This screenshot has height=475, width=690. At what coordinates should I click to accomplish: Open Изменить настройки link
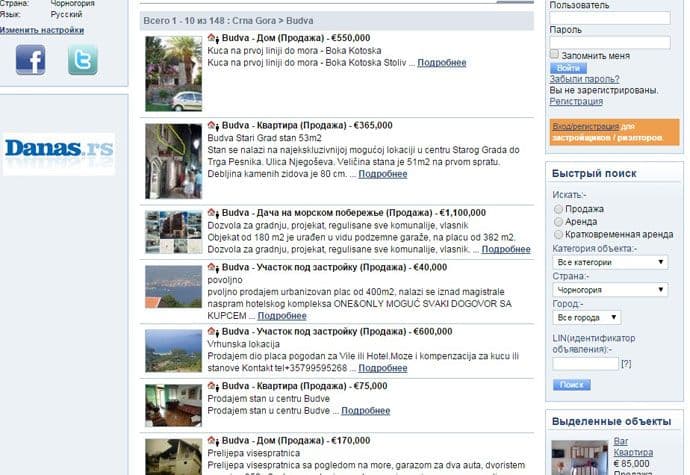[42, 30]
